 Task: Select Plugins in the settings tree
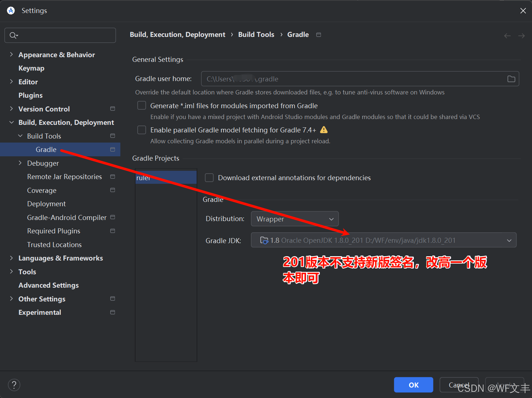click(x=30, y=95)
